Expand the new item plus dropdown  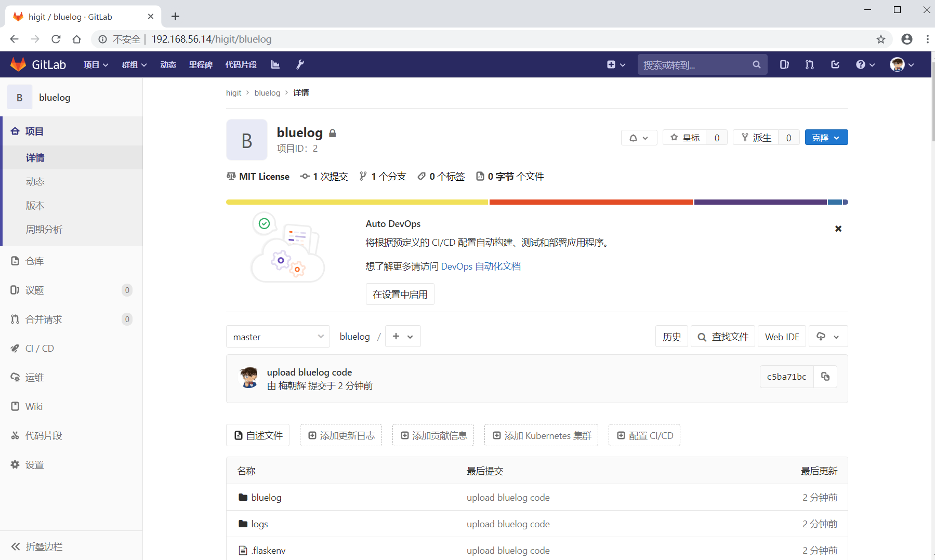[616, 64]
